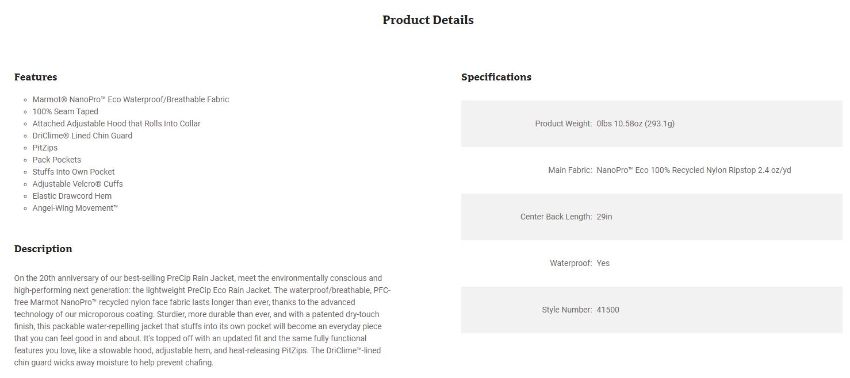Click Angel-Wing Movement feature item

tap(75, 208)
